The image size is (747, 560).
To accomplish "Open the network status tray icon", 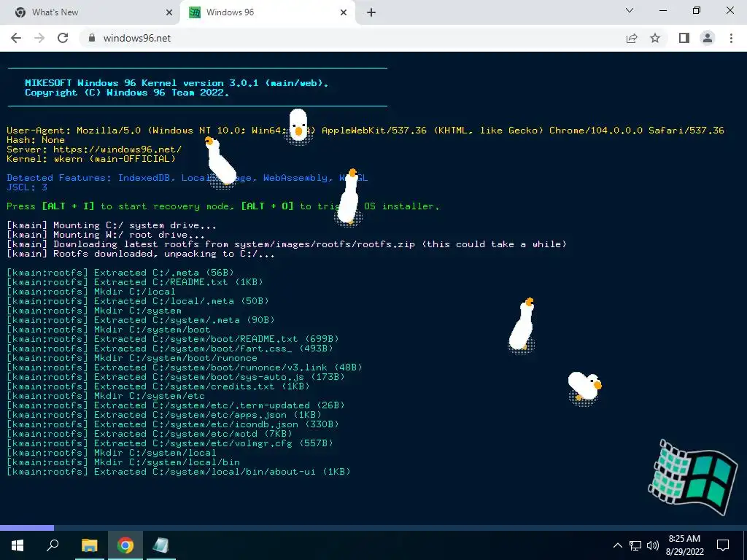I will point(635,545).
